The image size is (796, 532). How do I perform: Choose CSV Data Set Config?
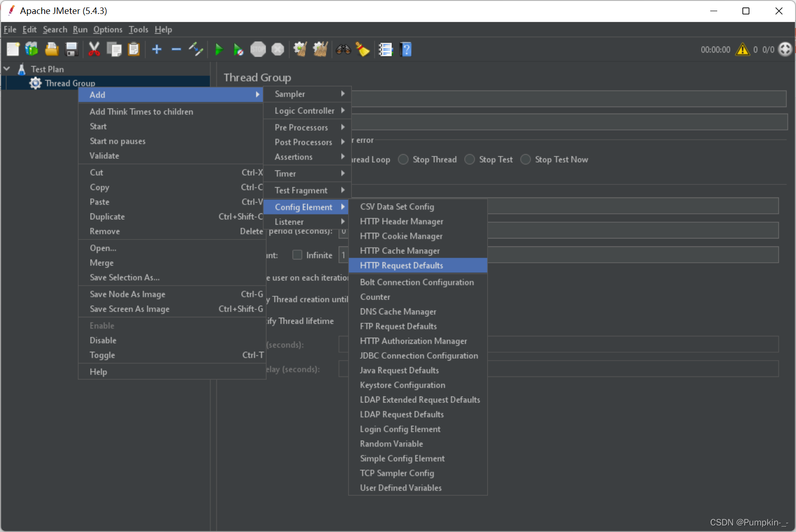tap(418, 206)
